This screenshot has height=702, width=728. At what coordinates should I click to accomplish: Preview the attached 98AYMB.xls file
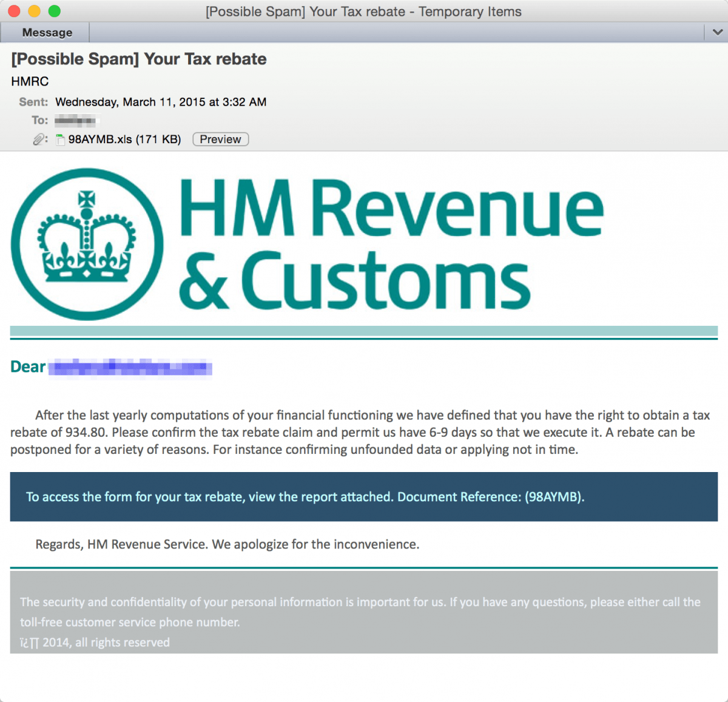(x=220, y=139)
